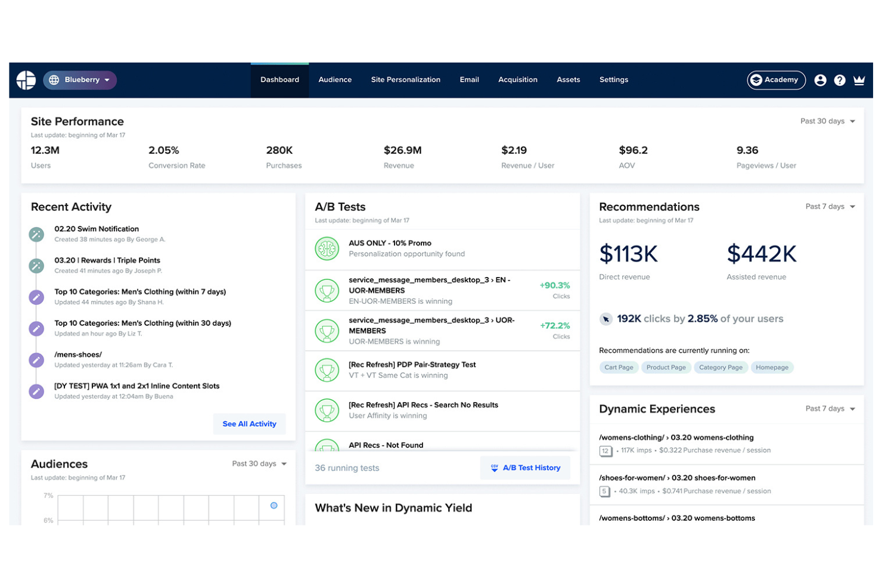
Task: Open A/B Test History
Action: coord(525,468)
